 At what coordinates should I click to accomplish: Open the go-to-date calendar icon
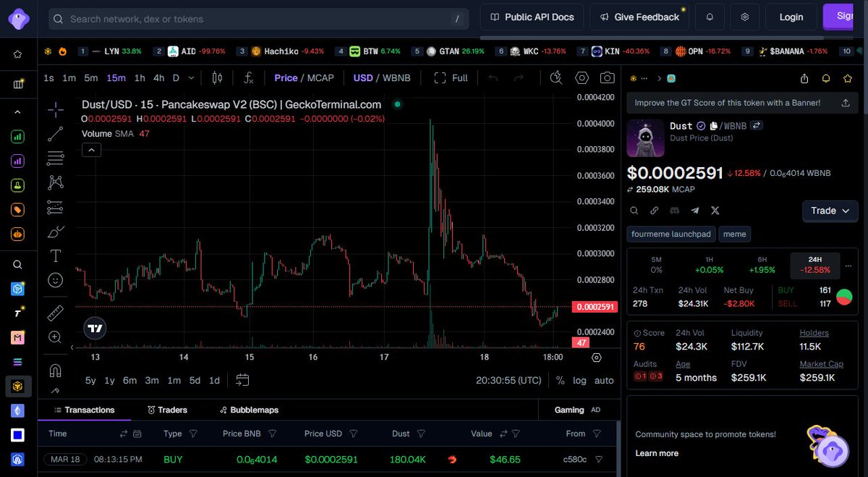pyautogui.click(x=242, y=380)
